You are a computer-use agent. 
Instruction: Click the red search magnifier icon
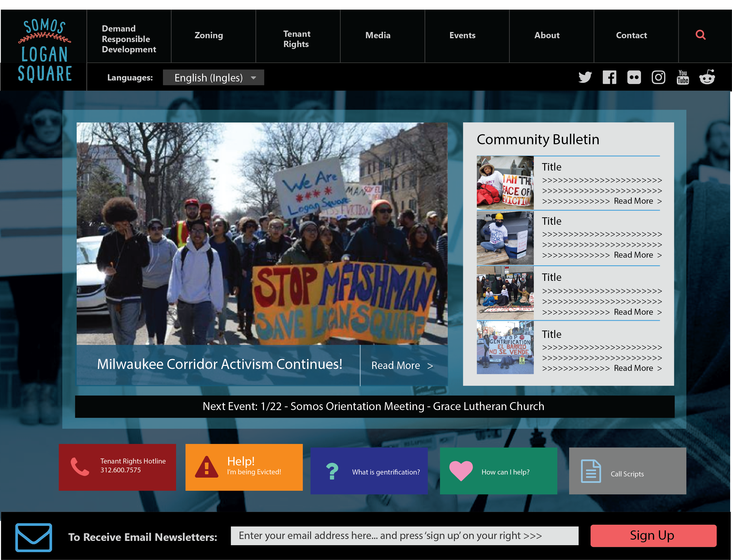click(700, 35)
